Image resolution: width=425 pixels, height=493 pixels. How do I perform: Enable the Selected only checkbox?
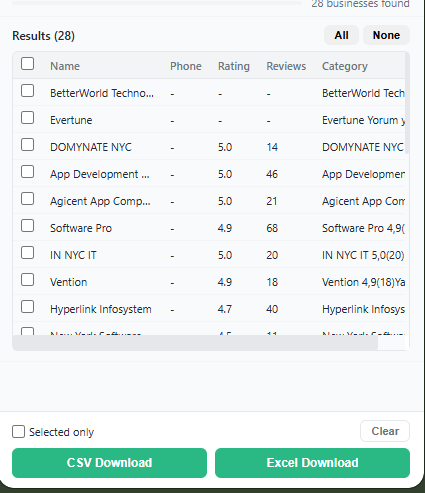18,431
